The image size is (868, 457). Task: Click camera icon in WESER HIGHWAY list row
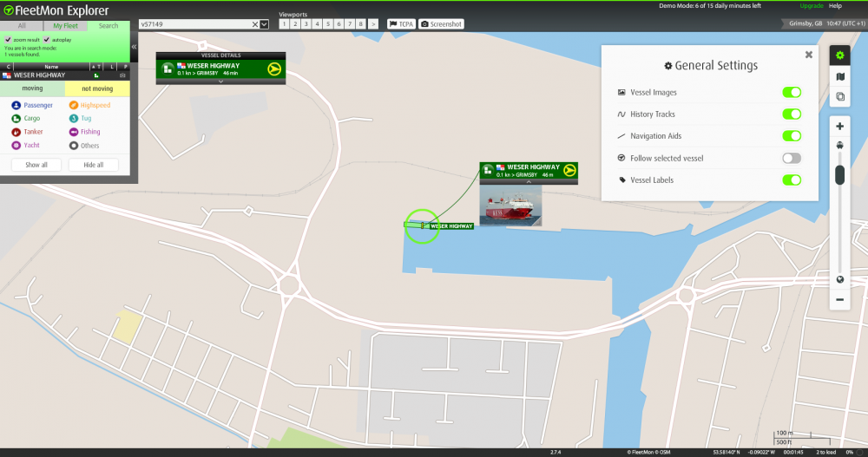tap(122, 75)
